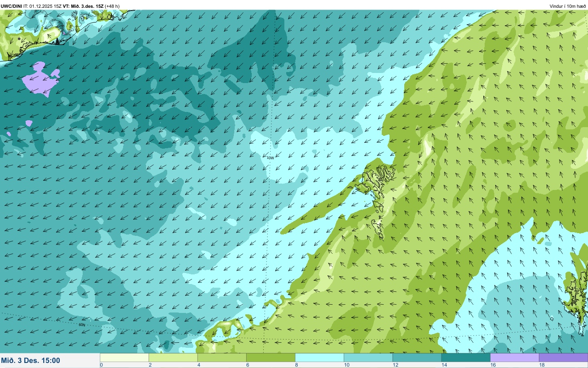This screenshot has width=588, height=368.
Task: Select the 8–10 m/s pale cyan legend swatch
Action: tap(319, 357)
